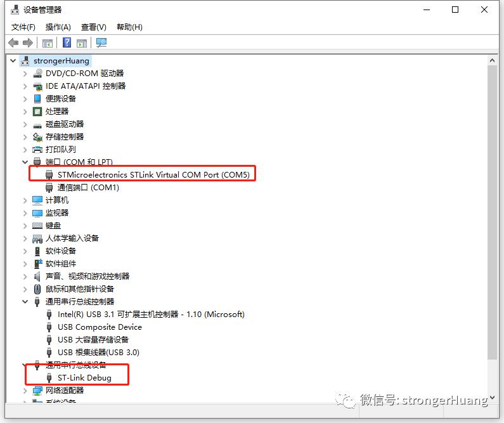This screenshot has height=423, width=504.
Task: Click the 存储控制器 icon
Action: 37,137
